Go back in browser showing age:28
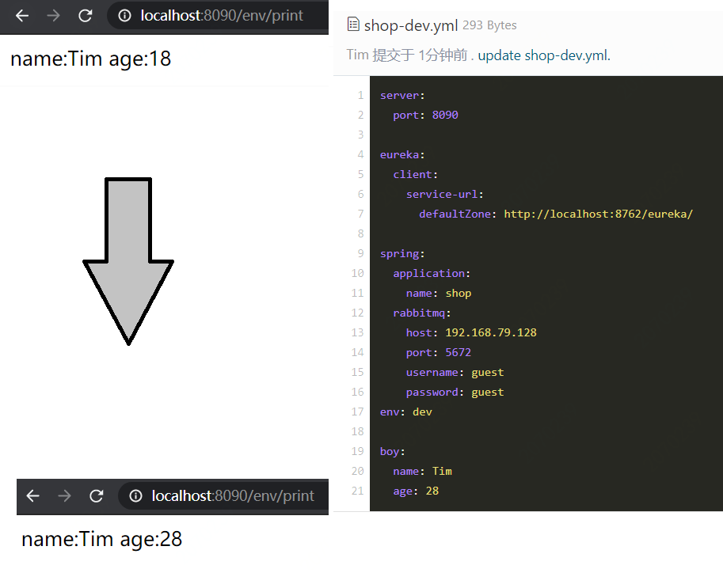 click(33, 496)
